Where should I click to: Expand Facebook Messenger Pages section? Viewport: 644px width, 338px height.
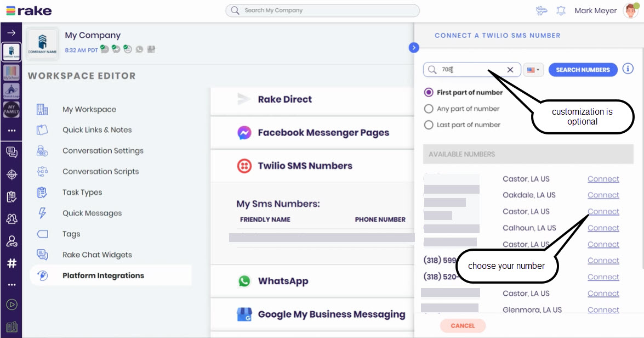(x=312, y=133)
